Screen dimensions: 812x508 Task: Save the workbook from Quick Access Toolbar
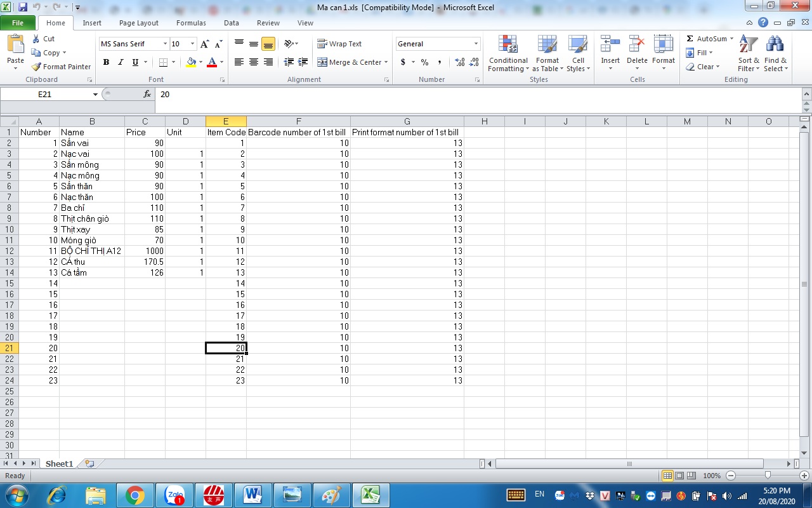coord(23,8)
